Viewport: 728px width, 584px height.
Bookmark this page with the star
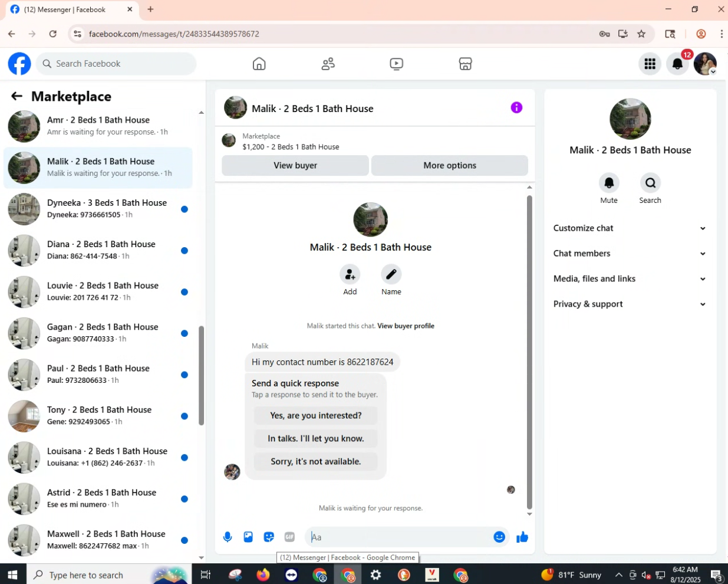point(641,34)
